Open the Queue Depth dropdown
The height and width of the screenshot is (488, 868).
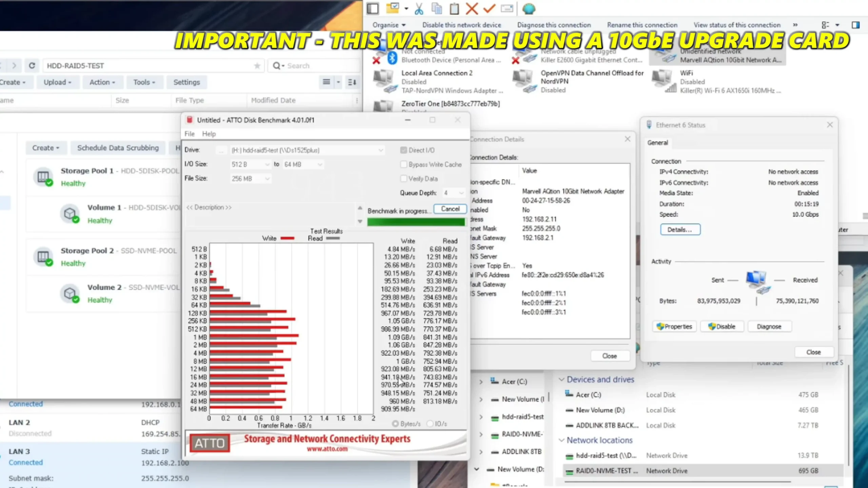pyautogui.click(x=454, y=193)
